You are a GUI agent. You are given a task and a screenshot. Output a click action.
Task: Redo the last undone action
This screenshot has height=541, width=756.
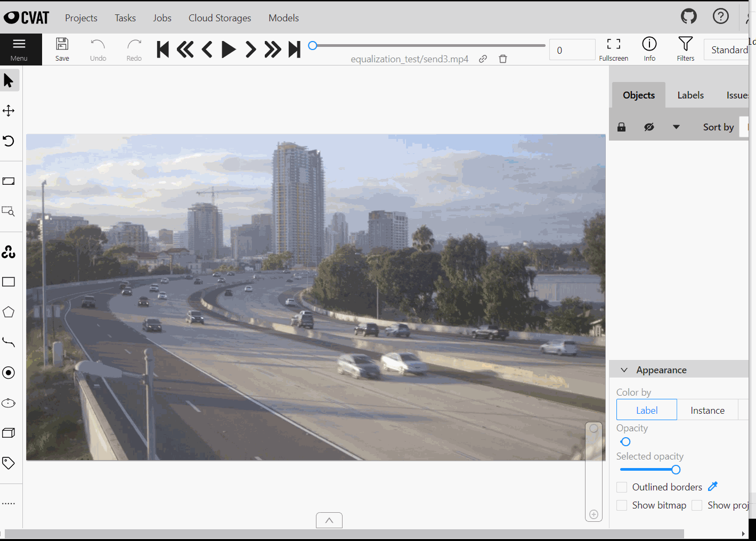point(134,50)
